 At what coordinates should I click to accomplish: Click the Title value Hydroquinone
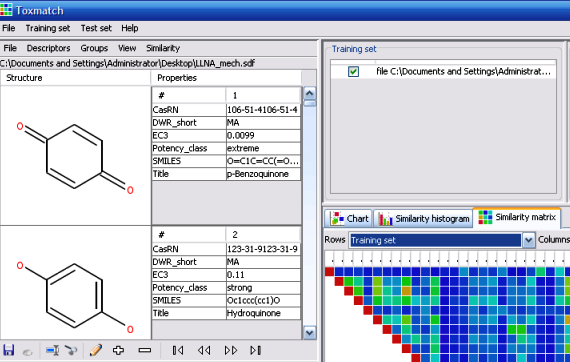click(263, 313)
